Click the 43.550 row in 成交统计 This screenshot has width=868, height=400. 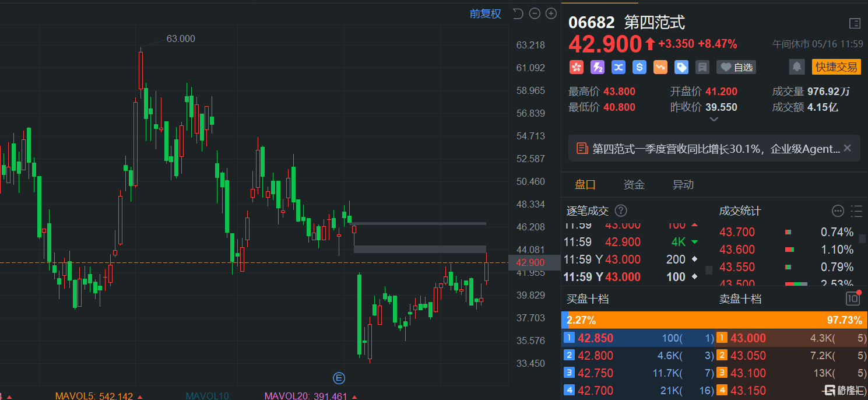point(786,267)
